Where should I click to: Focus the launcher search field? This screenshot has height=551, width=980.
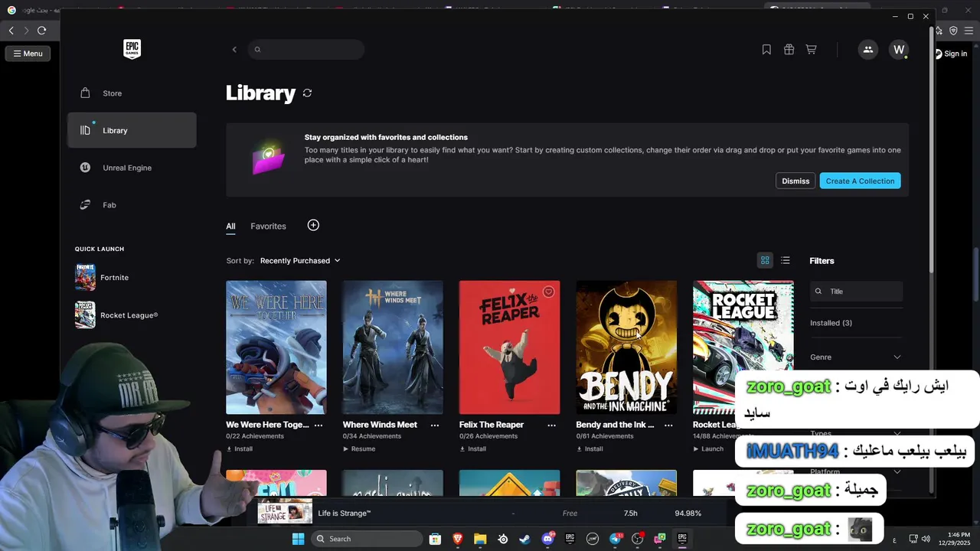306,50
